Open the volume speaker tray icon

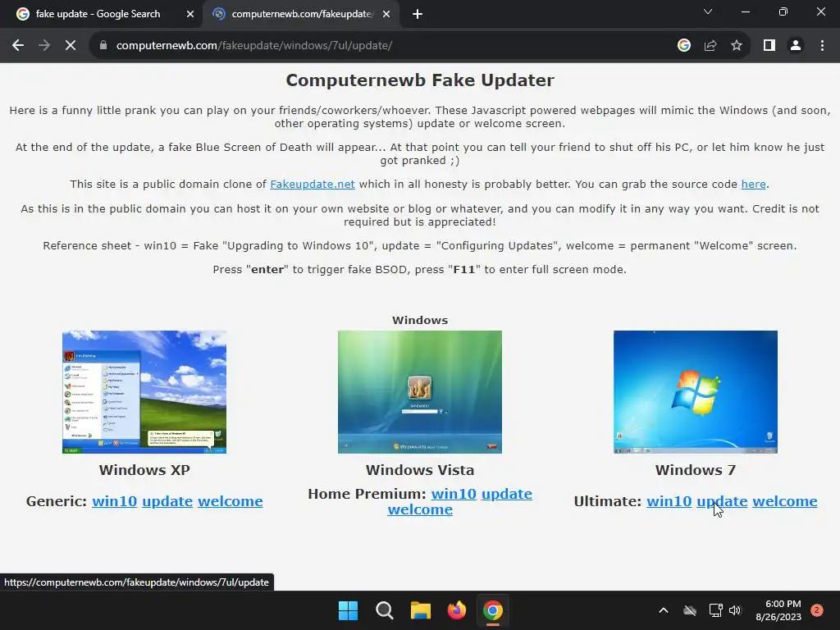735,610
